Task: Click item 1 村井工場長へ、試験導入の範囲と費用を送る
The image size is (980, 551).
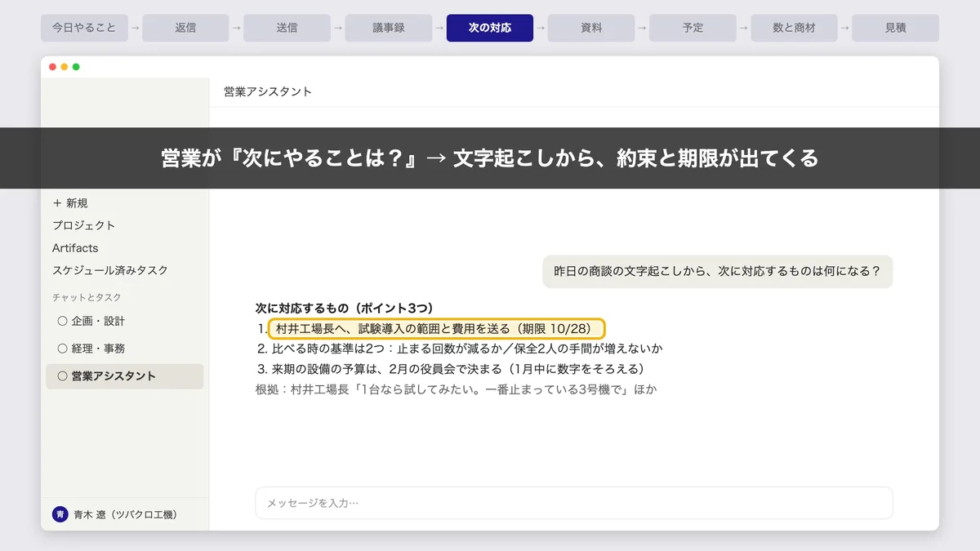Action: click(x=437, y=329)
